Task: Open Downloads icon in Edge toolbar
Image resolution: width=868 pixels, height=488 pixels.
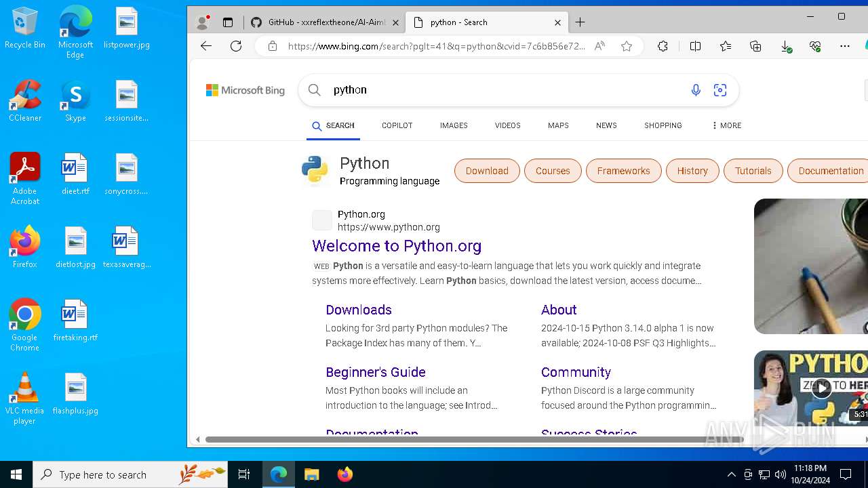Action: (785, 46)
